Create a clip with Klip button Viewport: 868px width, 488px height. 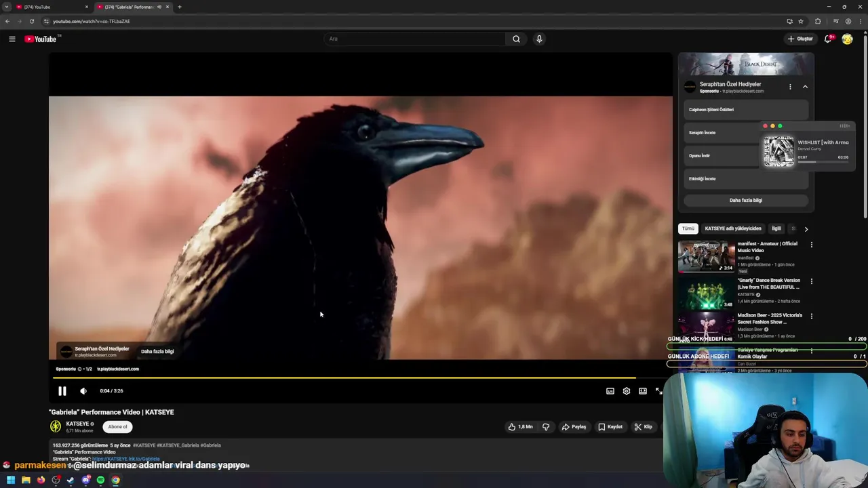[643, 427]
